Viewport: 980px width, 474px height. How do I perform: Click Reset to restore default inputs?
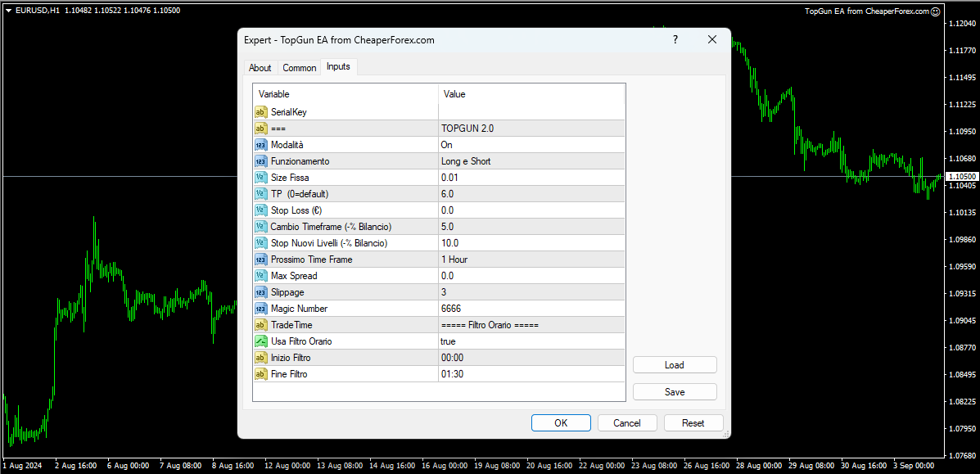click(693, 422)
